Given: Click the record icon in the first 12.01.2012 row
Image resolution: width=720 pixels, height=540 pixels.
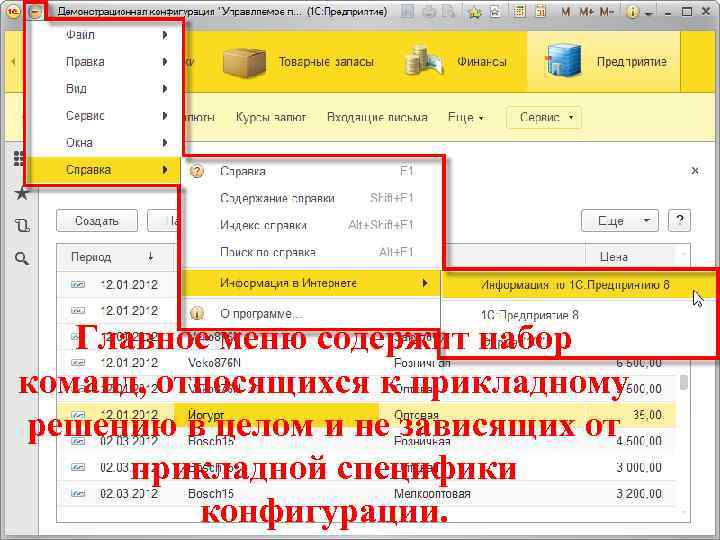Looking at the screenshot, I should [78, 285].
